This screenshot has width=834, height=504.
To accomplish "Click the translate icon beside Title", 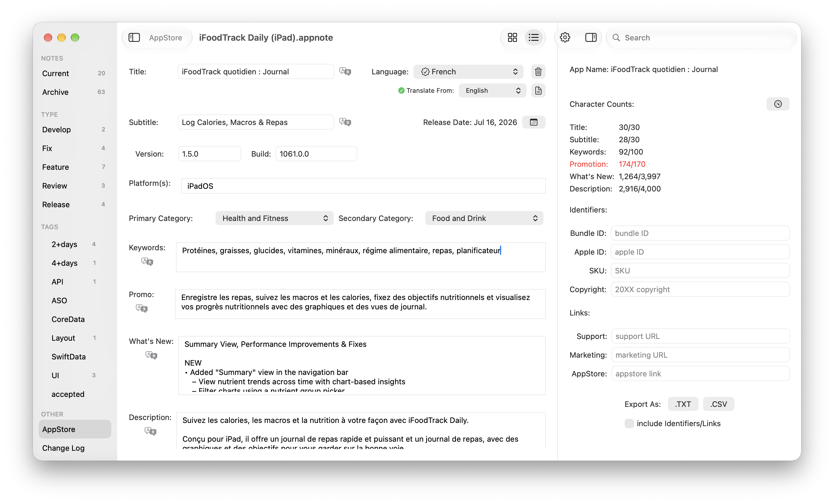I will click(345, 71).
